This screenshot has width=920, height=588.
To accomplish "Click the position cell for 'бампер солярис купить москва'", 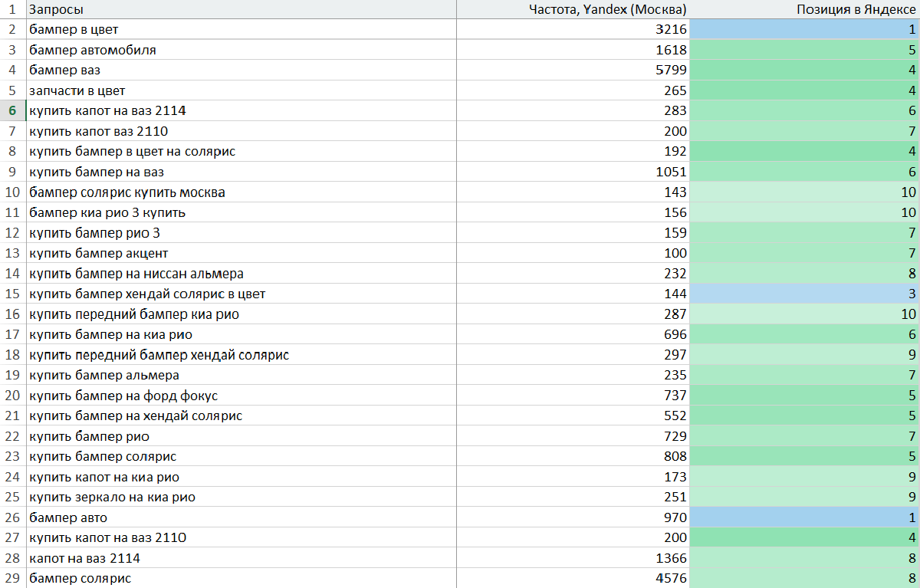I will coord(804,192).
